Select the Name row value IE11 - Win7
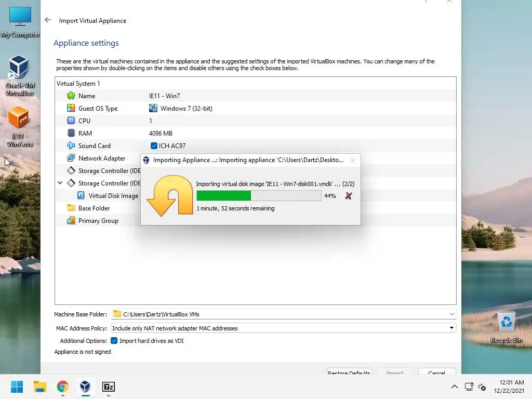 tap(164, 96)
